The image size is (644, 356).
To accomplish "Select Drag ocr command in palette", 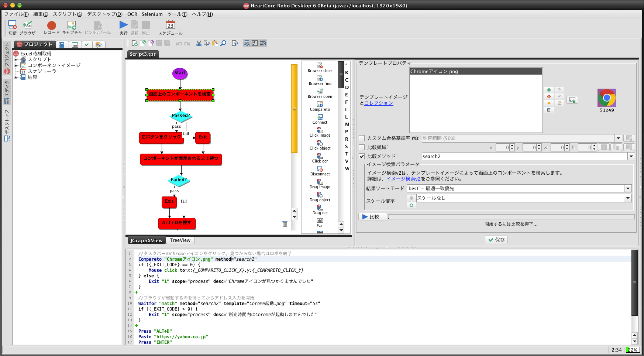I will [320, 209].
